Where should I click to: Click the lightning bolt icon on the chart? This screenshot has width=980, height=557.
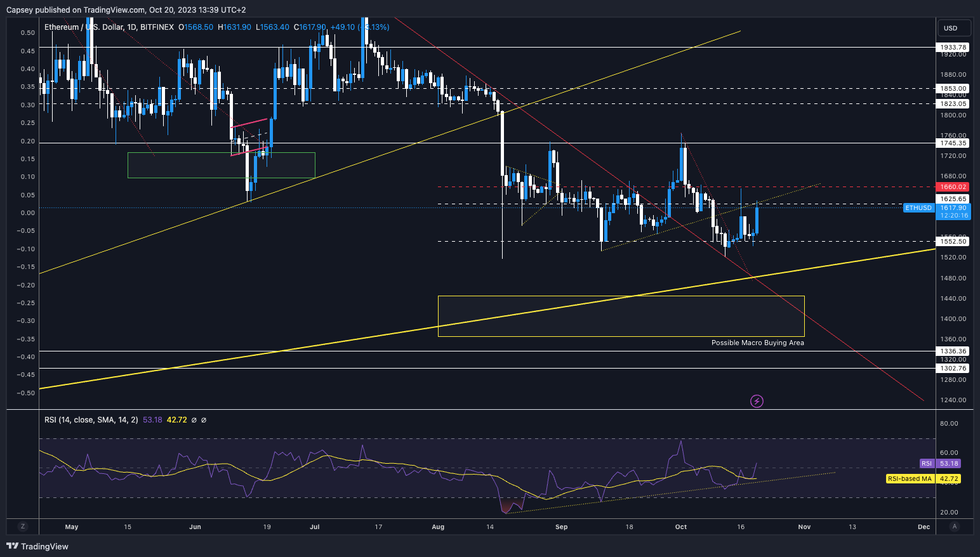[x=757, y=400]
